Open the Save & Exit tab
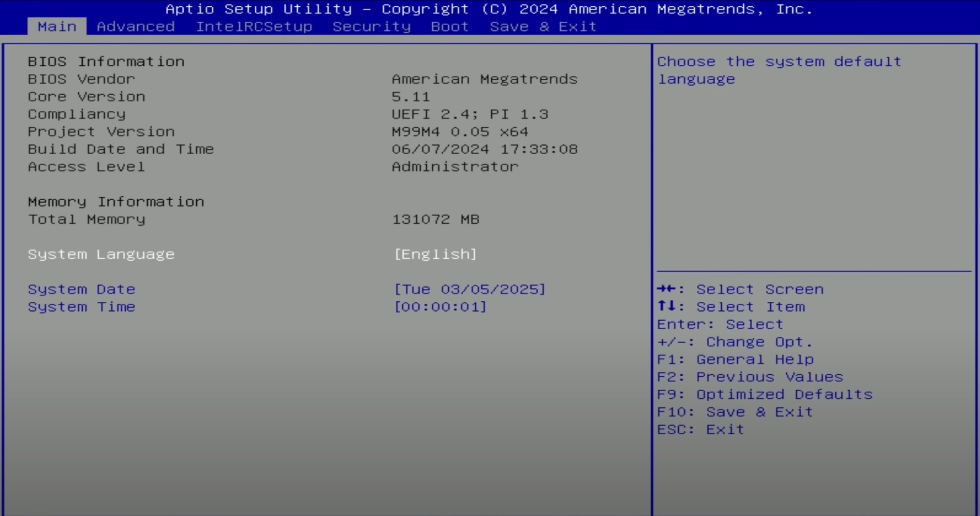Image resolution: width=980 pixels, height=516 pixels. point(543,27)
